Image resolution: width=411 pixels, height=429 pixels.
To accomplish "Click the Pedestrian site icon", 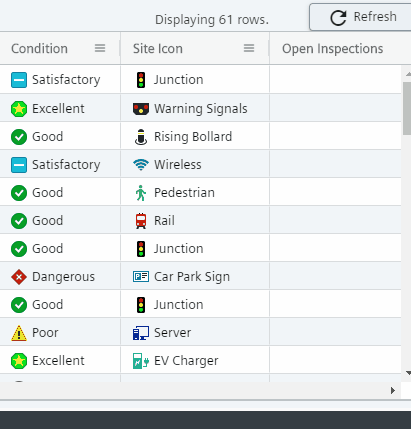I will pyautogui.click(x=141, y=193).
